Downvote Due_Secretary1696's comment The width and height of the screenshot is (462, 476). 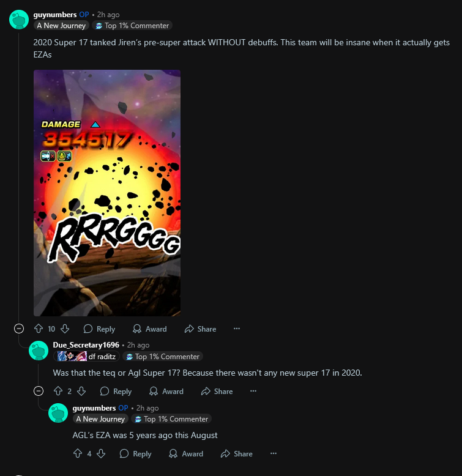tap(81, 391)
